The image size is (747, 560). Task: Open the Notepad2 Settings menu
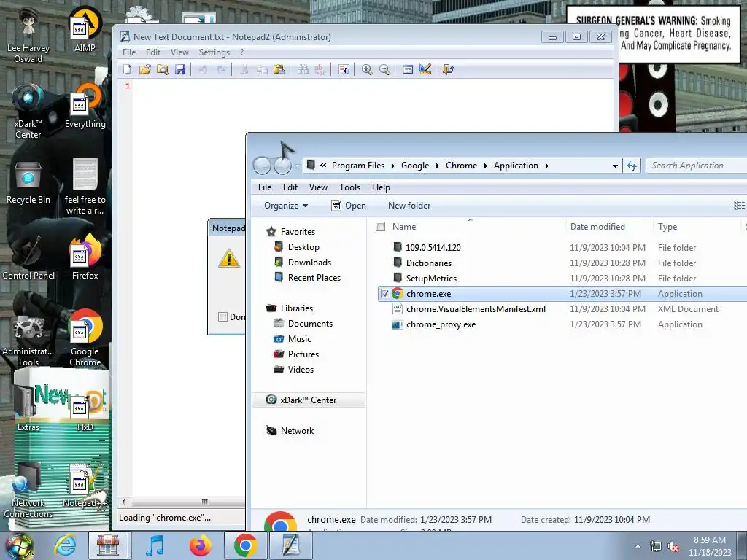[x=214, y=52]
